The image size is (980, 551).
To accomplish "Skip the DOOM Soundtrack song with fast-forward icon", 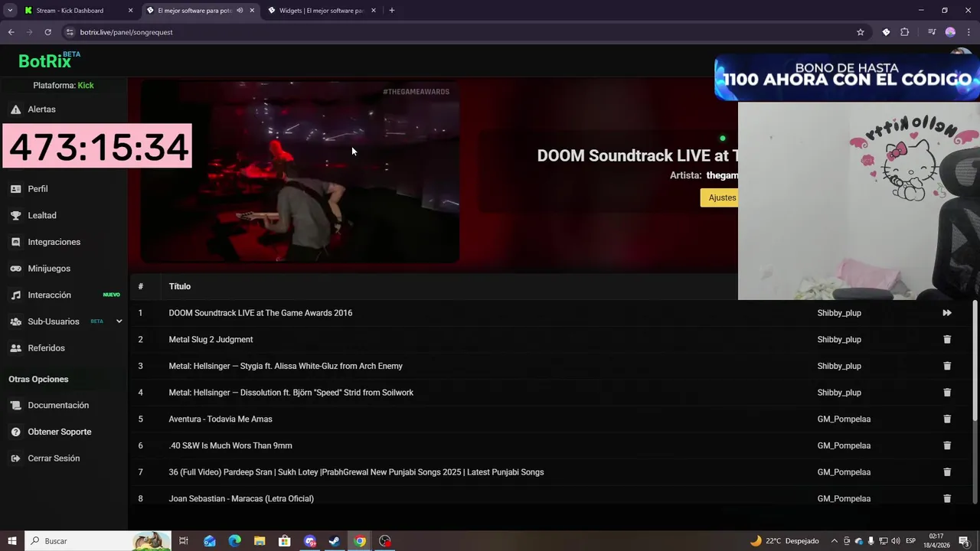I will pyautogui.click(x=947, y=313).
